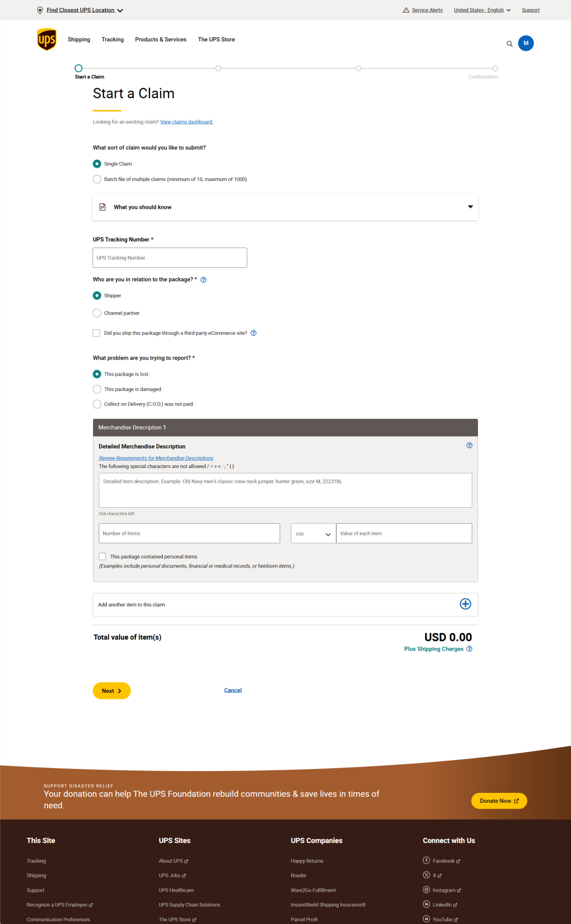
Task: Open the United States - English language selector
Action: click(482, 10)
